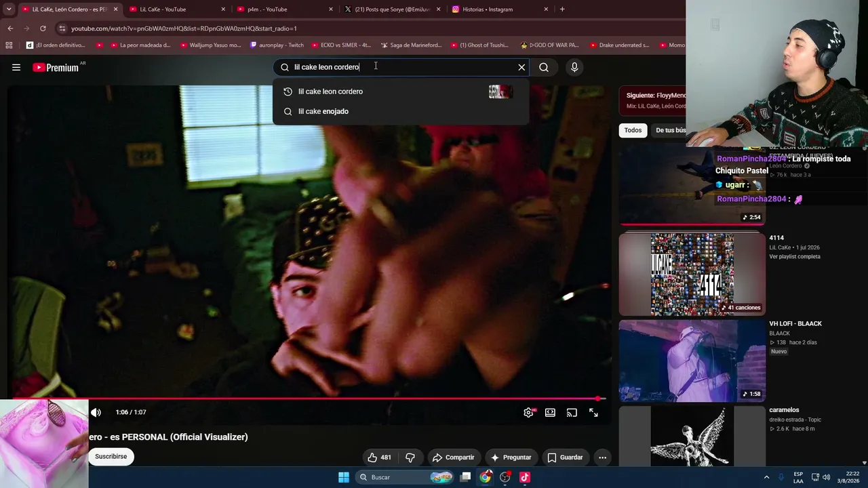Open the '(1) Ghost of Tsushi...' bookmark

pos(479,45)
